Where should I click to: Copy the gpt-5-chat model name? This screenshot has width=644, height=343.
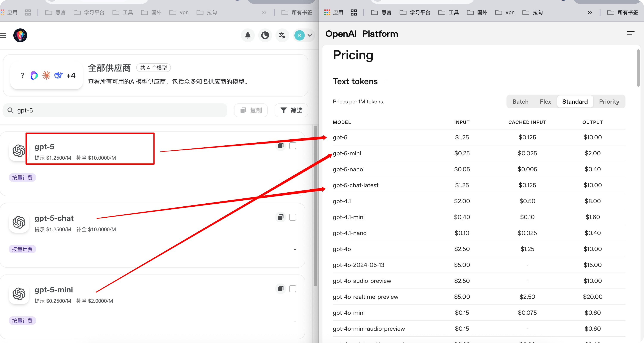[x=280, y=217]
